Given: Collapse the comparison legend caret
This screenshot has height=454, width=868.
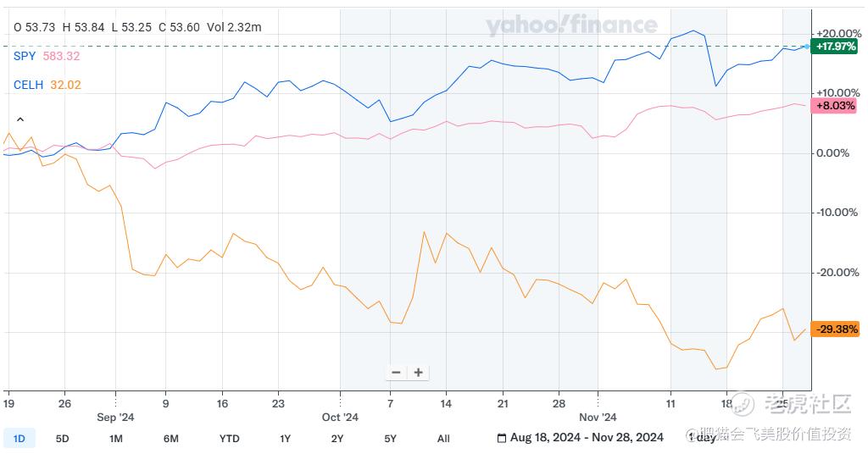Looking at the screenshot, I should 20,120.
